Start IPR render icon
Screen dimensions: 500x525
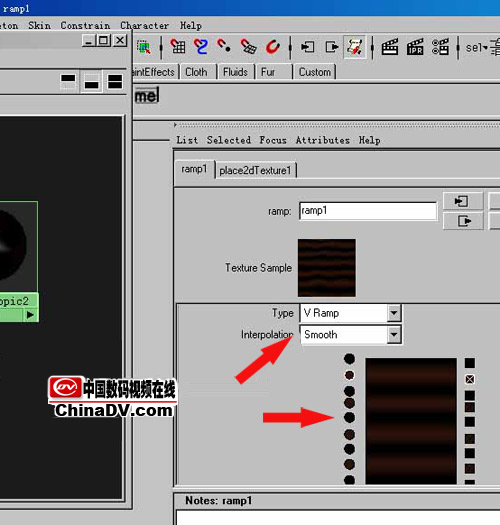pyautogui.click(x=415, y=47)
